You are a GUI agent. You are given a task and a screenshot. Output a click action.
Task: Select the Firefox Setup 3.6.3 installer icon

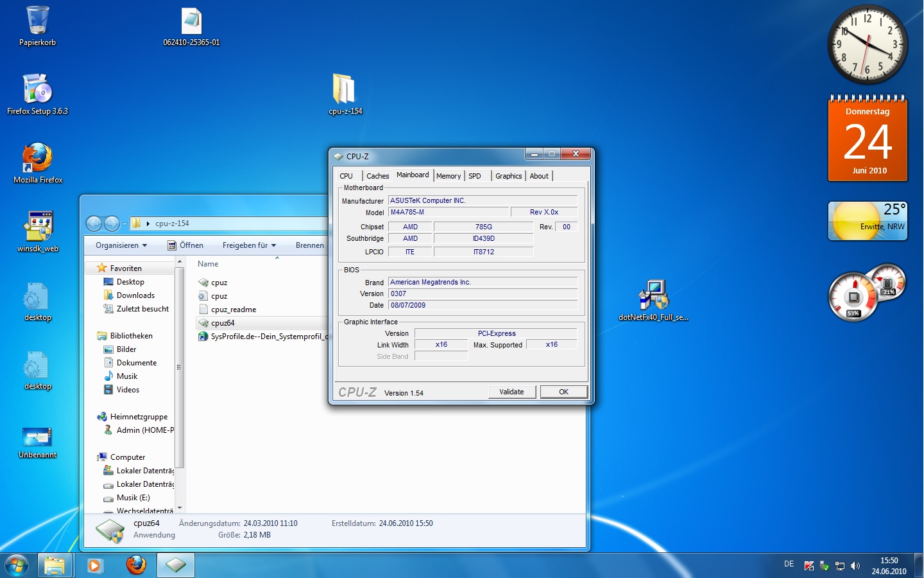coord(37,94)
